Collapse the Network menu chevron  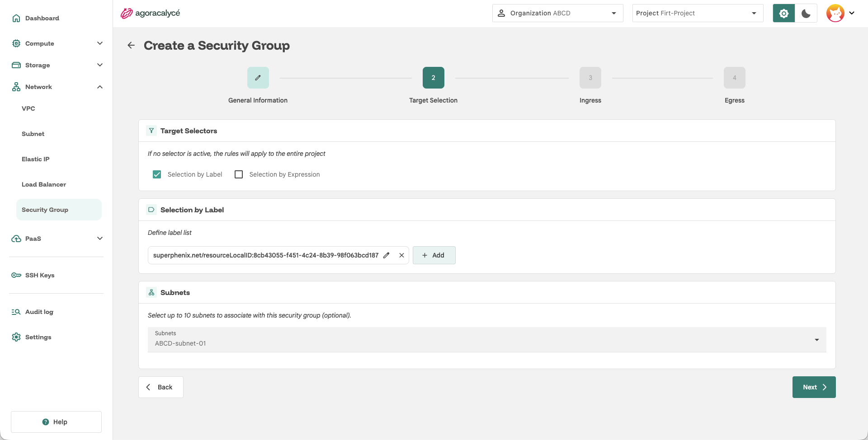pyautogui.click(x=100, y=87)
